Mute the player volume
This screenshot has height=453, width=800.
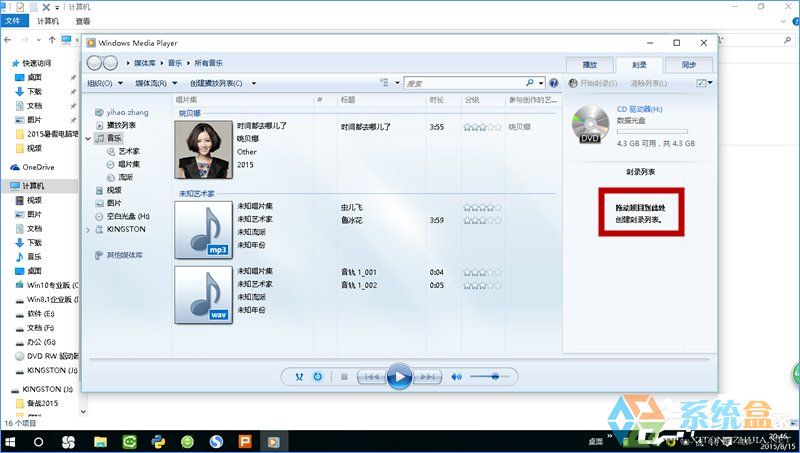point(457,377)
